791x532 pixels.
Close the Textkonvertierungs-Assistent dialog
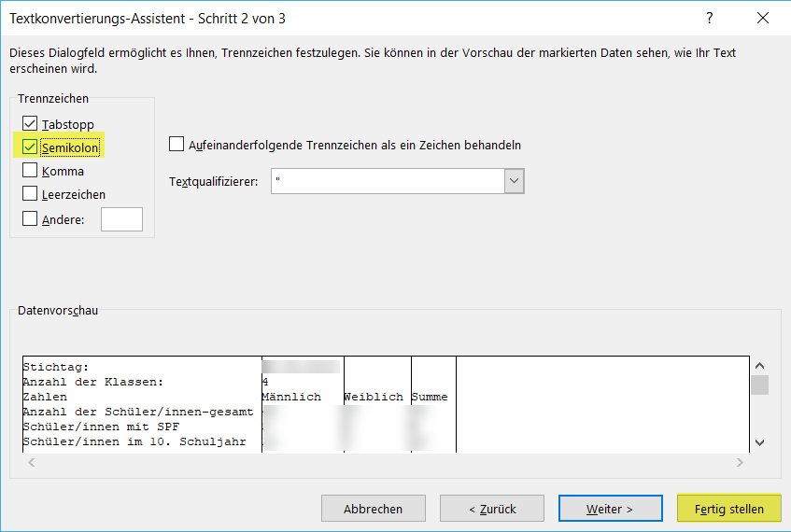pyautogui.click(x=762, y=18)
